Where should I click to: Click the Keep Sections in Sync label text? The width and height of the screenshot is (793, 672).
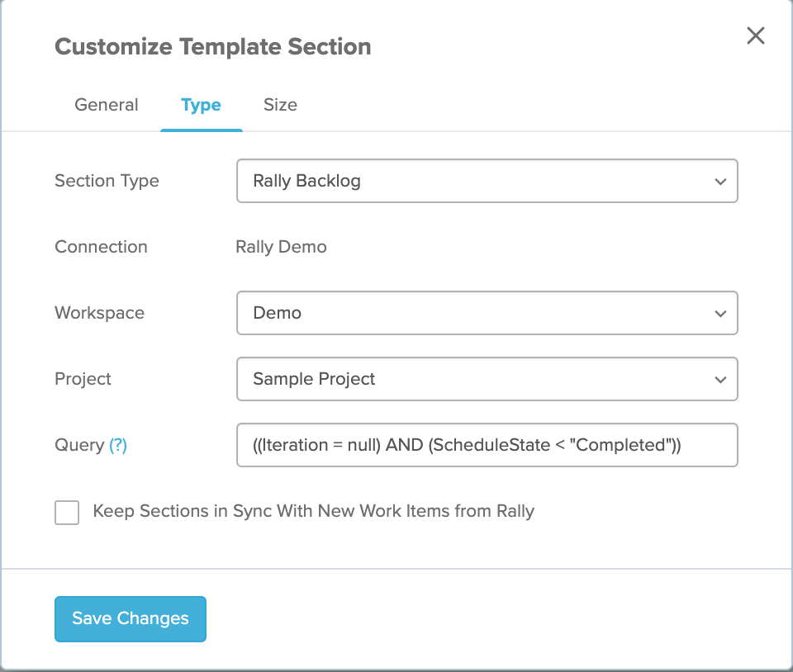314,511
